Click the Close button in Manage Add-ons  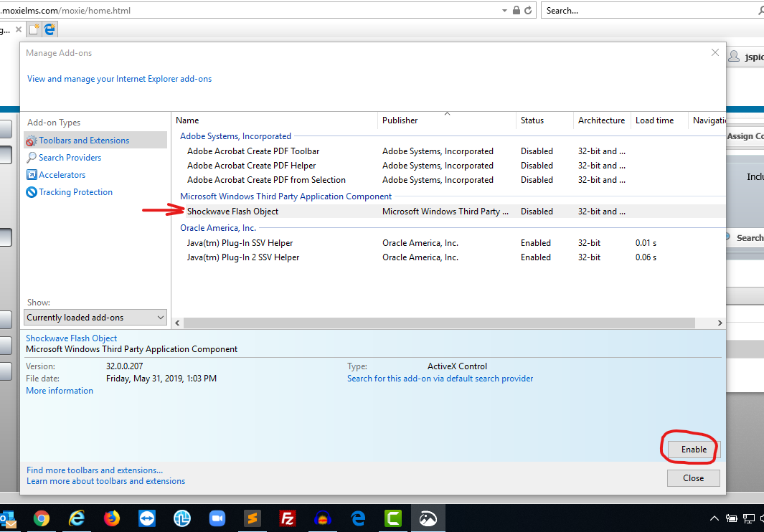[694, 478]
